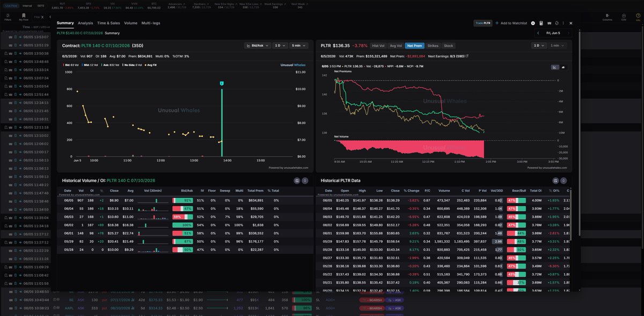Open Filters icon in left sidebar
644x316 pixels.
8,16
